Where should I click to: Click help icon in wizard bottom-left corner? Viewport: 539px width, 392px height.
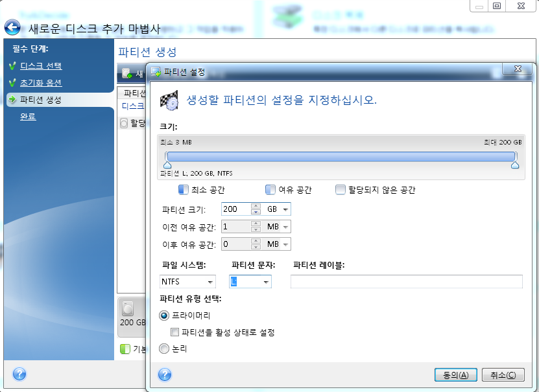[19, 374]
